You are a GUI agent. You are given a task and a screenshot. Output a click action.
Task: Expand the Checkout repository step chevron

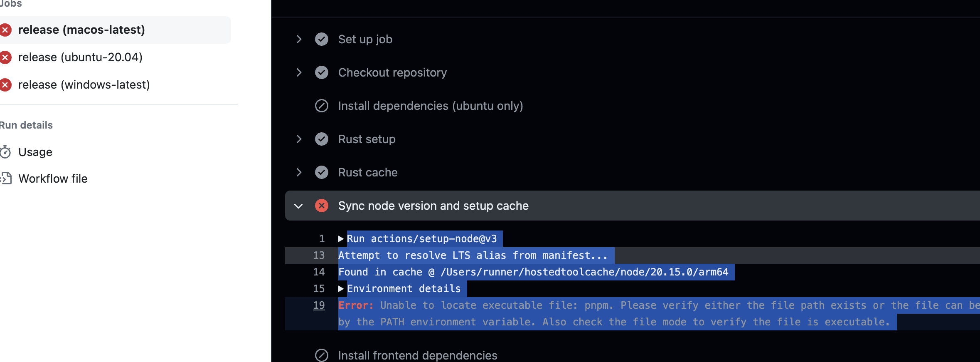[x=299, y=72]
